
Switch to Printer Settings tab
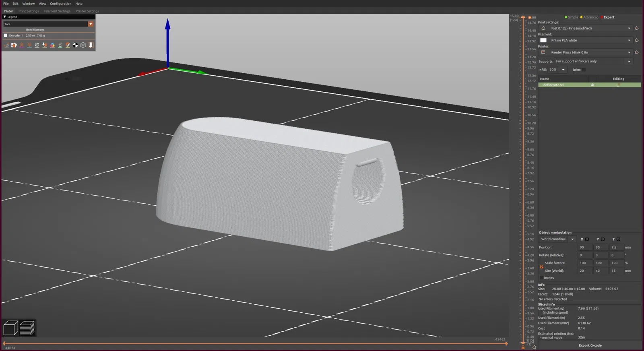tap(87, 11)
